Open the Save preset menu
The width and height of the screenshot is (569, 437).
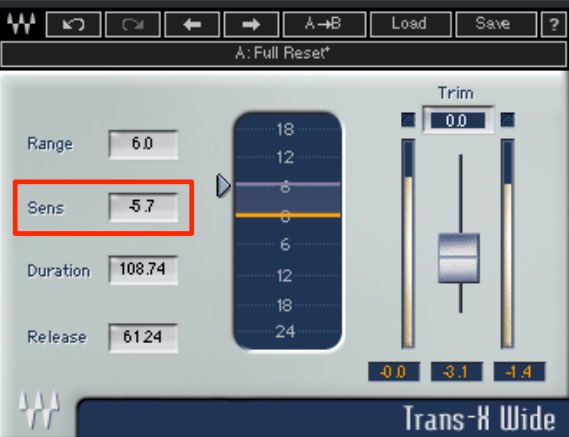(x=496, y=24)
